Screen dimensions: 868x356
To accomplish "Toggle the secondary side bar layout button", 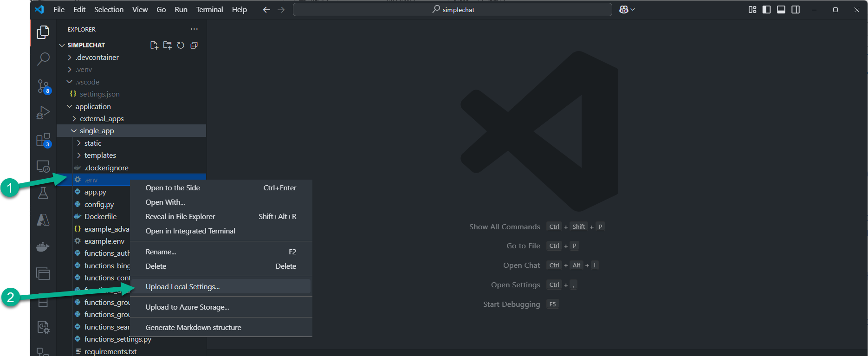I will (x=796, y=10).
